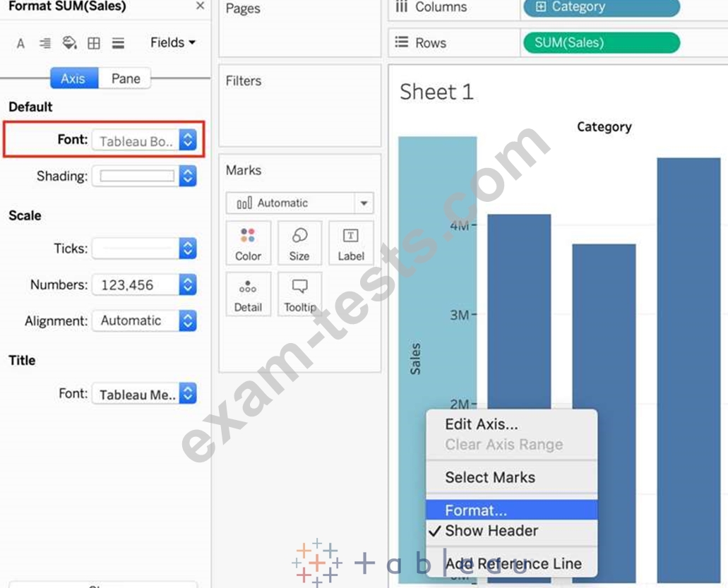This screenshot has width=728, height=588.
Task: Click the Label marks card button
Action: point(351,244)
